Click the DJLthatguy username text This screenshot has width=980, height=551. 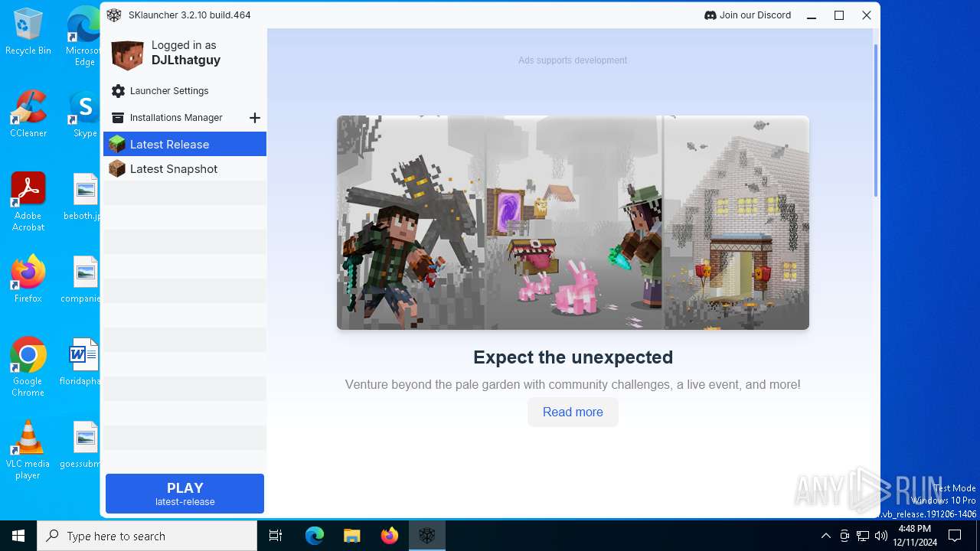186,60
